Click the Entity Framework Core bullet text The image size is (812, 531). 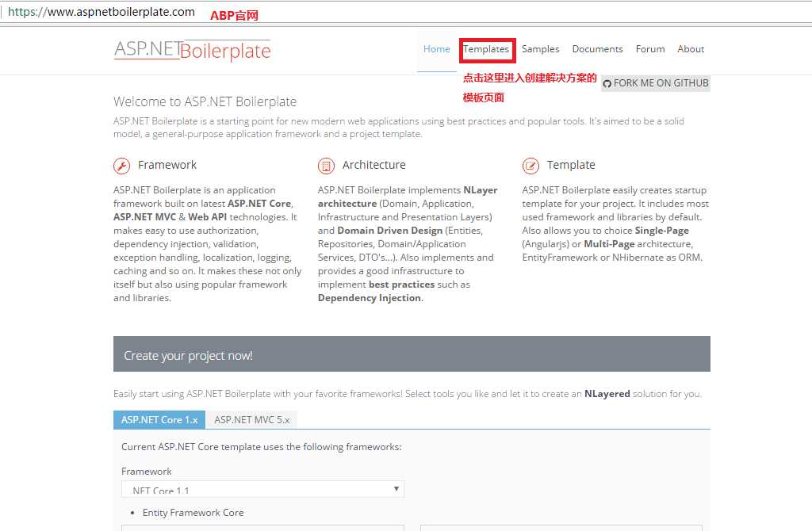point(193,512)
